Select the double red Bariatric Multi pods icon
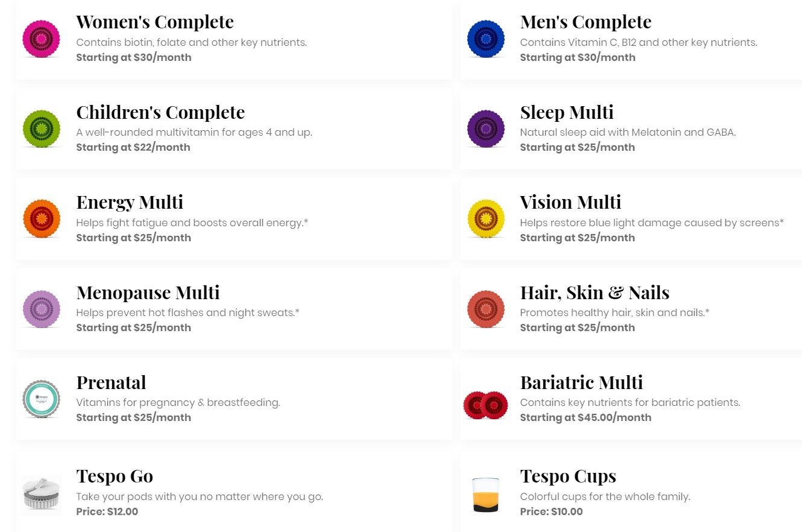 point(486,405)
